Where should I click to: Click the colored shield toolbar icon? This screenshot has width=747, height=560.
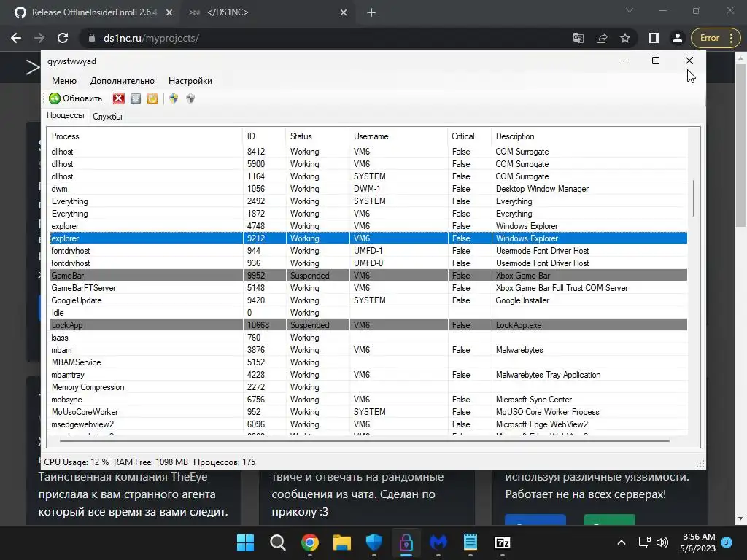click(174, 98)
